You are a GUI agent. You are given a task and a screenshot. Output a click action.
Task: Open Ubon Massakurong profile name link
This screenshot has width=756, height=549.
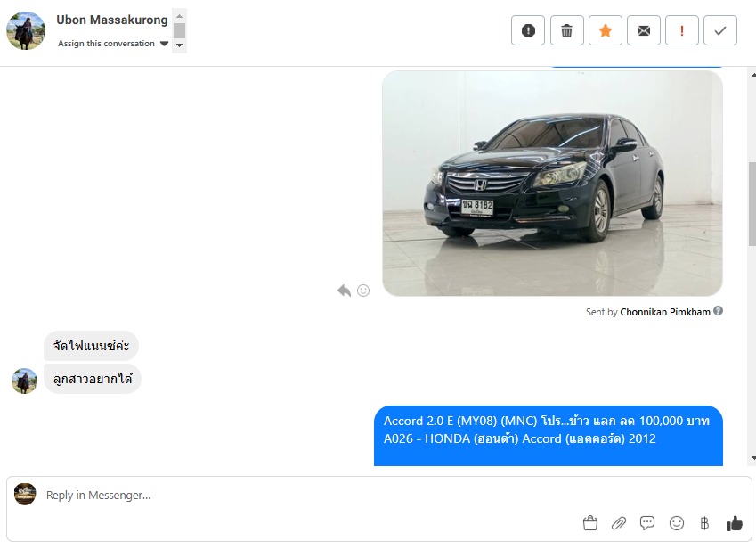coord(112,20)
